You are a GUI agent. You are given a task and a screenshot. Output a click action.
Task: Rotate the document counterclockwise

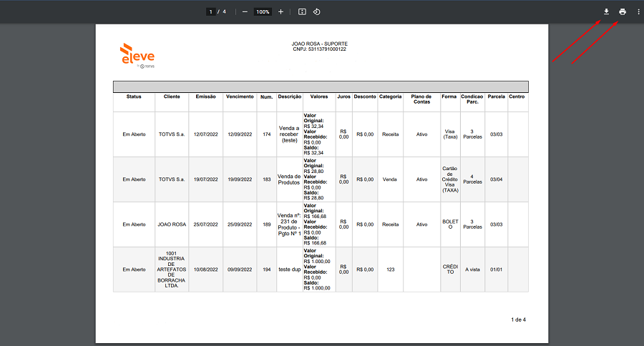point(317,12)
